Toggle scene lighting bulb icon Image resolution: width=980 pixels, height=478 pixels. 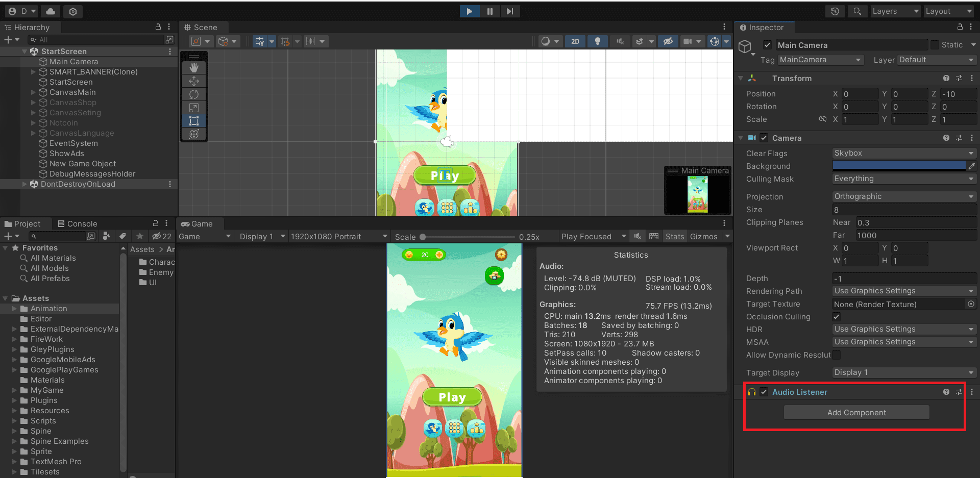click(x=597, y=41)
